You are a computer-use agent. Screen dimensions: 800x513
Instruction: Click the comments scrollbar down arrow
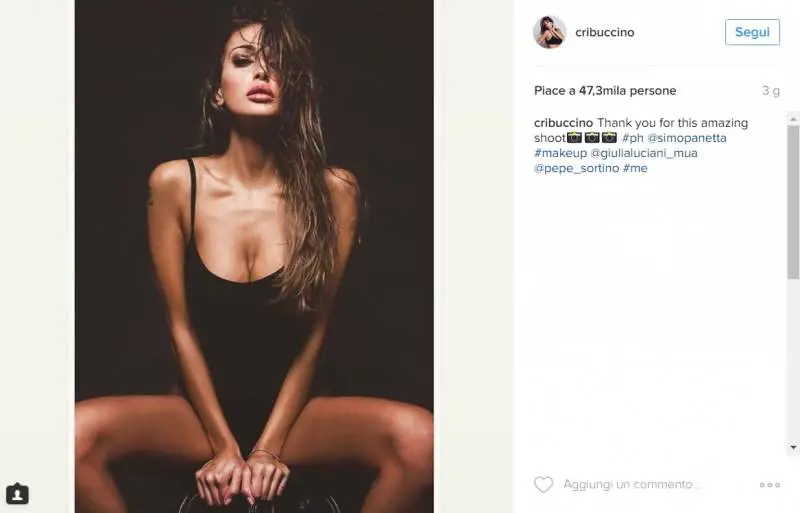[x=793, y=448]
